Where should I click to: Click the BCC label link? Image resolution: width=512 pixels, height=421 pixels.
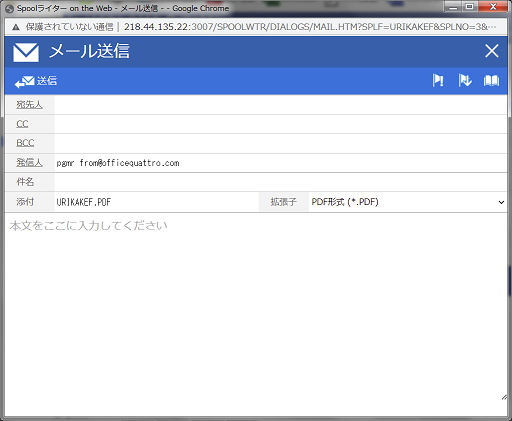(25, 143)
